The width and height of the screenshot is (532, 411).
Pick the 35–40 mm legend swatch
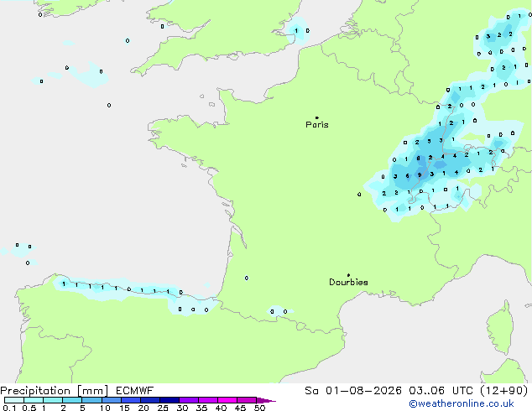[208, 400]
